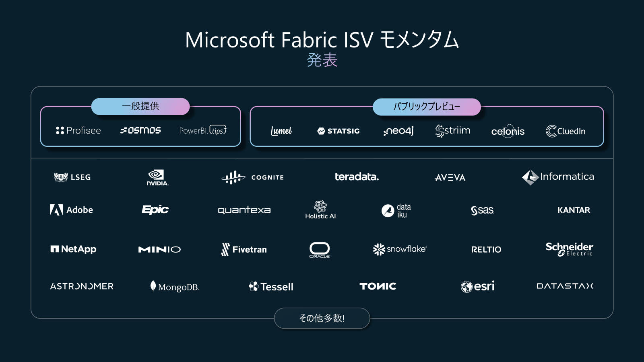
Task: Click the esri logo
Action: click(478, 286)
